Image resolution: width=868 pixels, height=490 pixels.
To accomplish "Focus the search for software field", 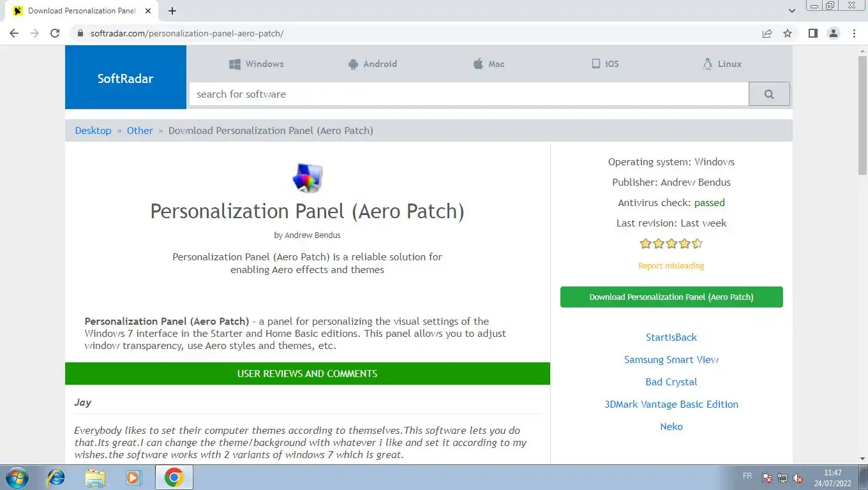I will (469, 94).
